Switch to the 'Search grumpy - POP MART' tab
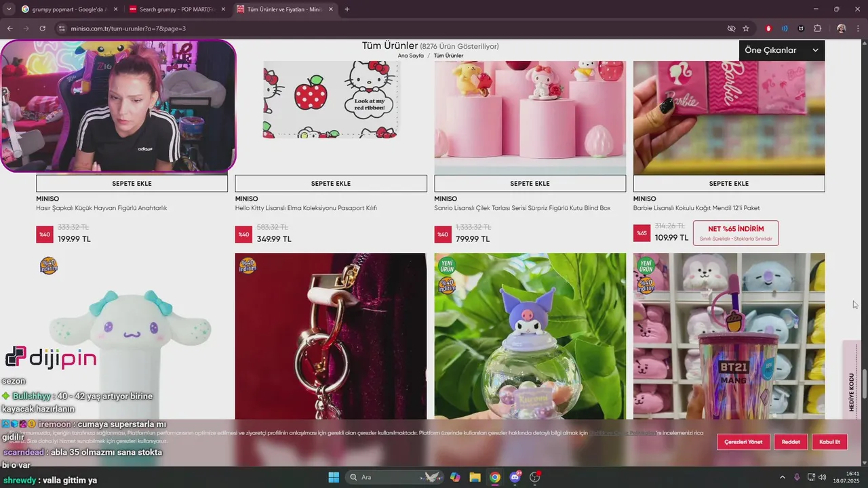868x488 pixels. click(x=176, y=9)
